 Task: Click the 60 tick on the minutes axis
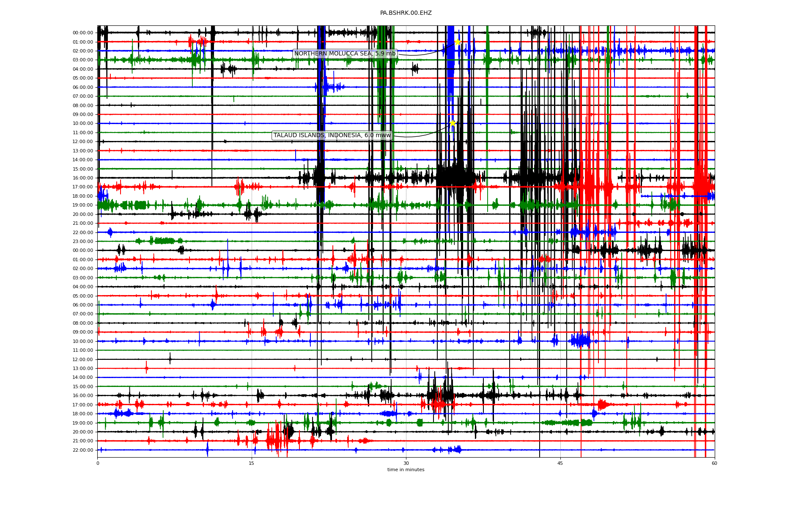point(714,463)
